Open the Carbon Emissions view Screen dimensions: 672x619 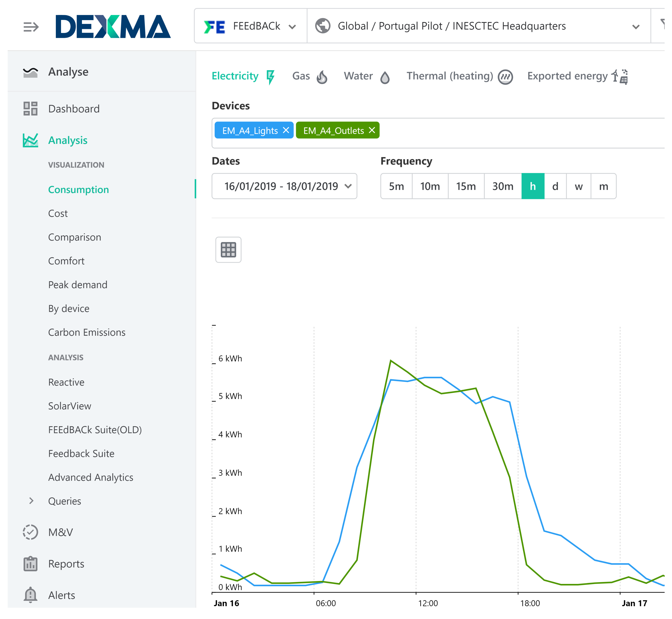tap(87, 332)
